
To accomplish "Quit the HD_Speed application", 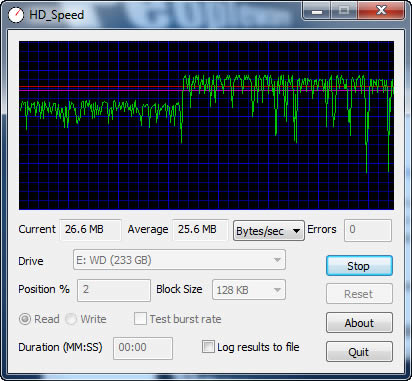I will 359,352.
